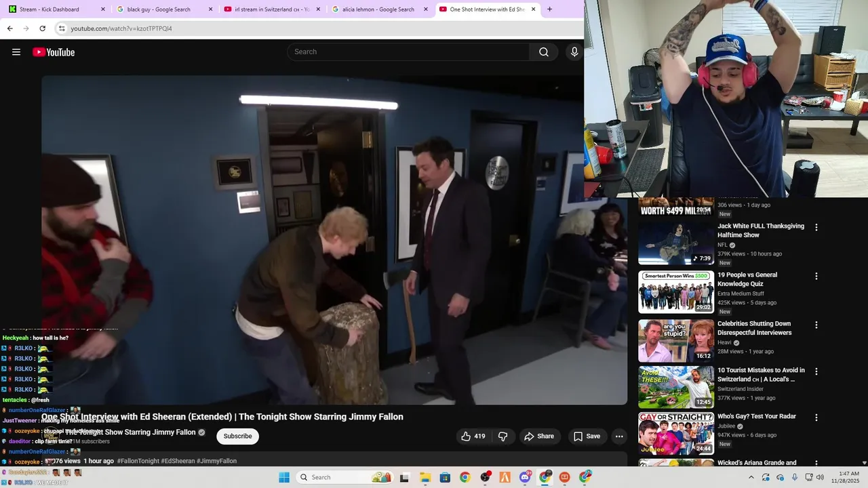Open File Explorer from the taskbar

[x=425, y=477]
